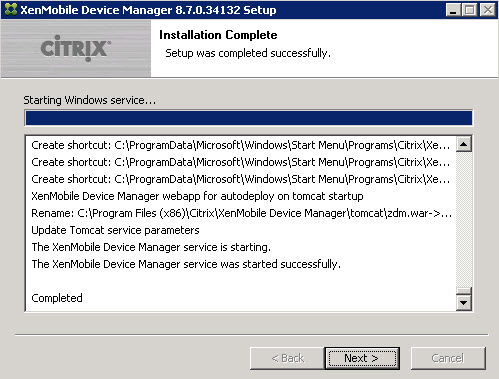Select the 'Rename: C:\Program Files' log line
This screenshot has width=499, height=379.
pyautogui.click(x=241, y=213)
